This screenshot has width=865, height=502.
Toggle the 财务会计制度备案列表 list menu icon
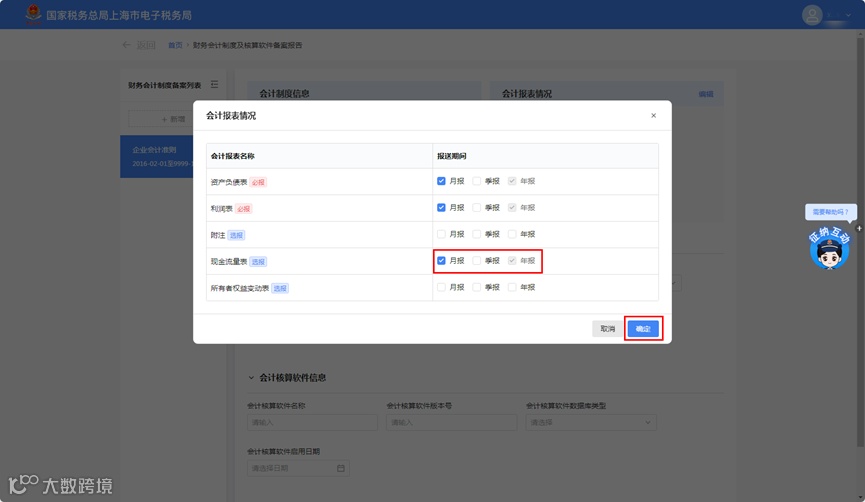(214, 84)
